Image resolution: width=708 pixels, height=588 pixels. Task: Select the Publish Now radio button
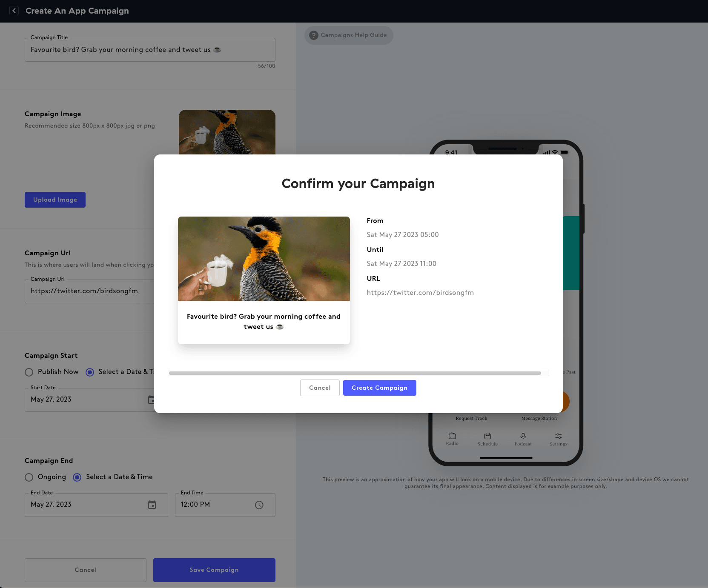(x=29, y=372)
